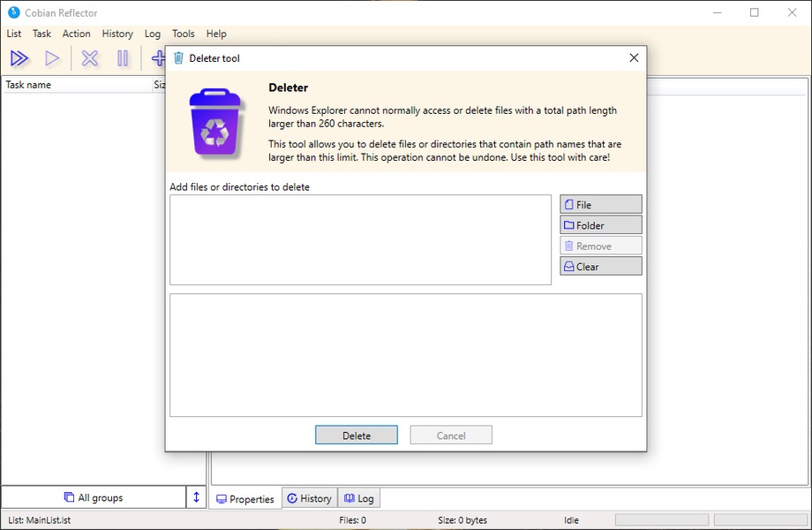This screenshot has height=530, width=812.
Task: Click the 'Files: 0' status entry
Action: pyautogui.click(x=353, y=520)
